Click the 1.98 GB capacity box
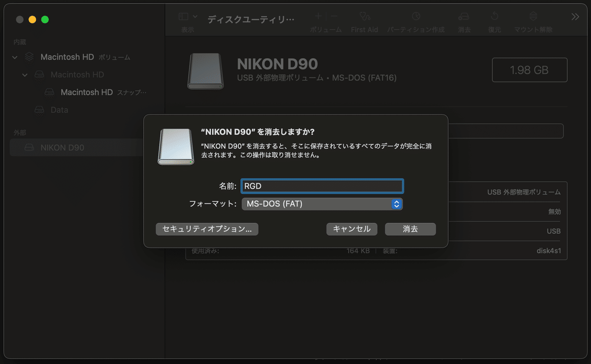 529,70
